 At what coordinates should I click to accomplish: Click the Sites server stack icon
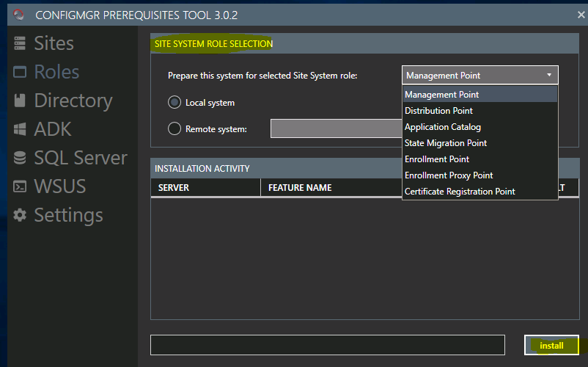(20, 43)
